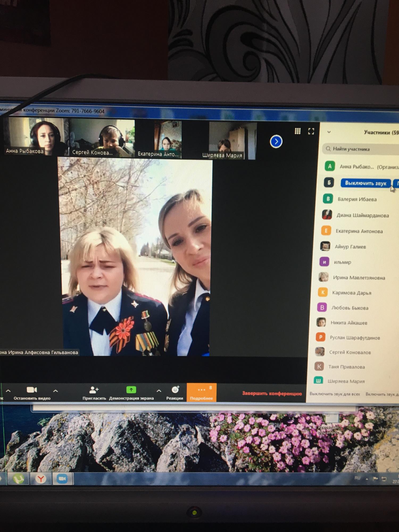Select participant Руслан Шарафутдинов in list
The image size is (399, 532).
[355, 338]
